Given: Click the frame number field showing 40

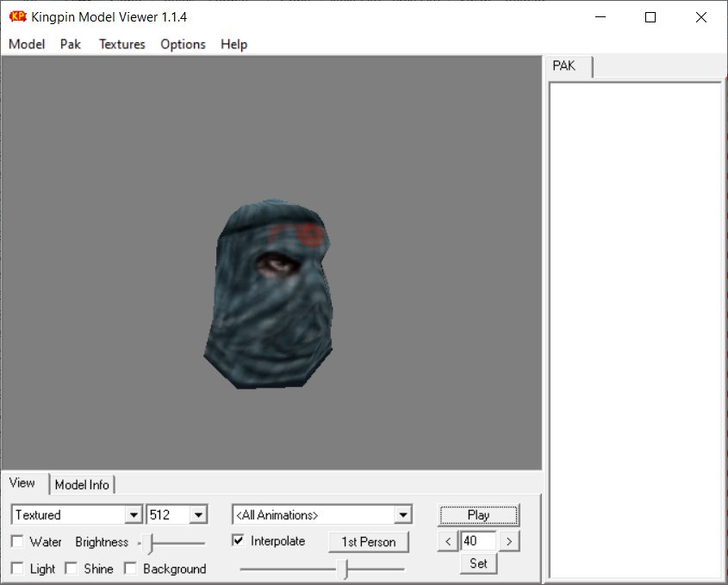Looking at the screenshot, I should (x=478, y=541).
